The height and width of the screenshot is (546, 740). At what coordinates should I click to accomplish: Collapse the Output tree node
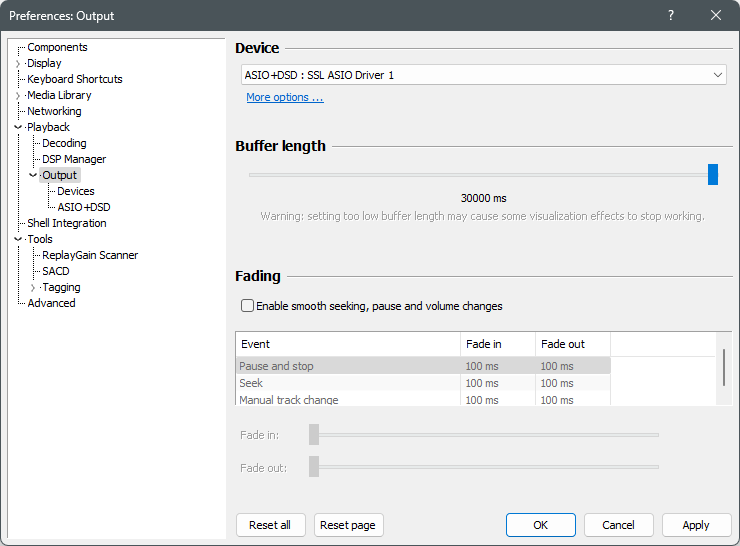click(33, 176)
